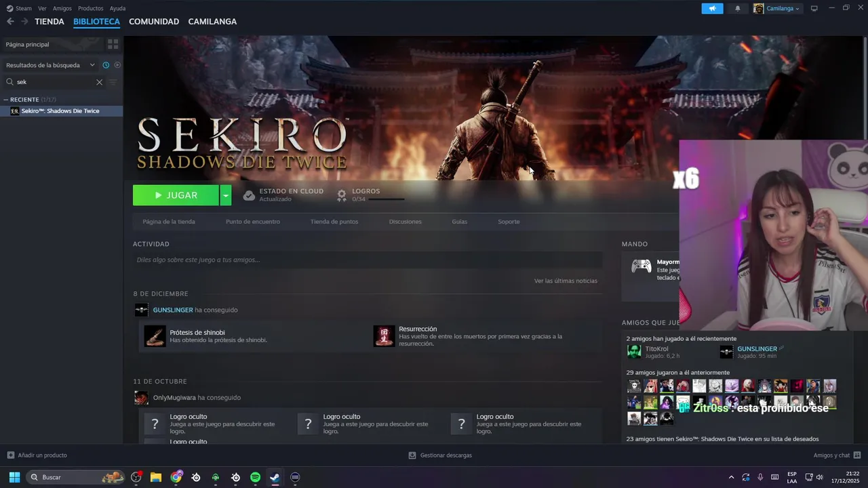The height and width of the screenshot is (488, 868).
Task: Click the activity comment input field
Action: (x=368, y=260)
